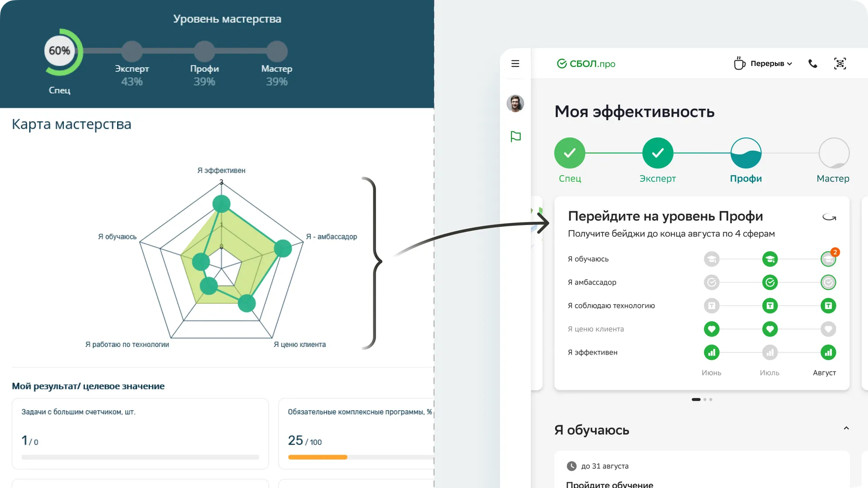Click August learning badge with notification
The height and width of the screenshot is (488, 868).
[828, 259]
